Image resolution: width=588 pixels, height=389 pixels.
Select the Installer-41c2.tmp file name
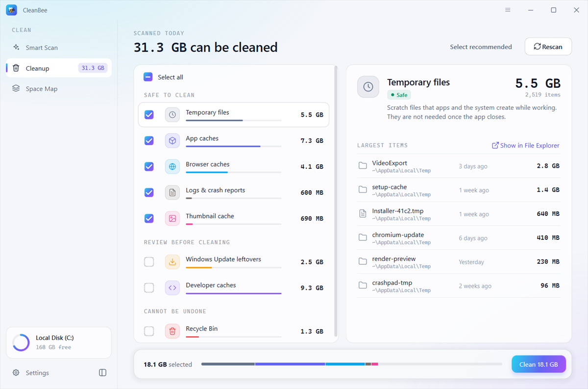pos(397,211)
